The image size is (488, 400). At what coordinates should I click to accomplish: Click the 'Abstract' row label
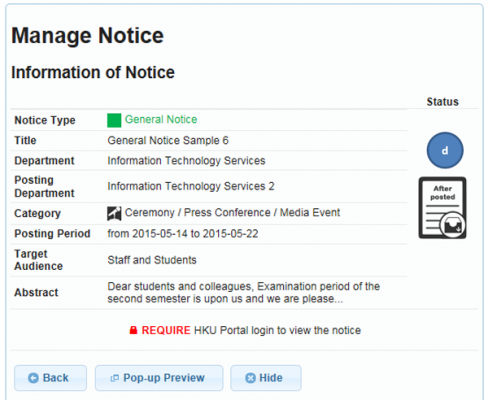coord(36,292)
